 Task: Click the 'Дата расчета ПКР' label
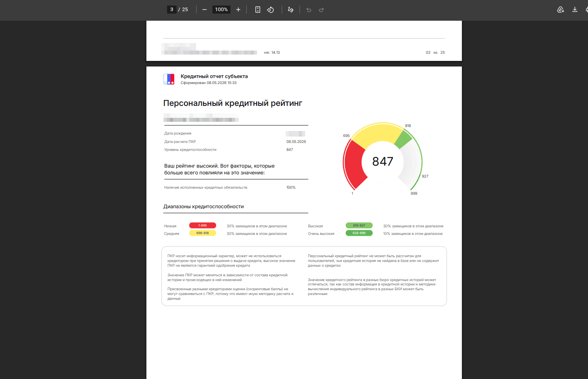[180, 142]
